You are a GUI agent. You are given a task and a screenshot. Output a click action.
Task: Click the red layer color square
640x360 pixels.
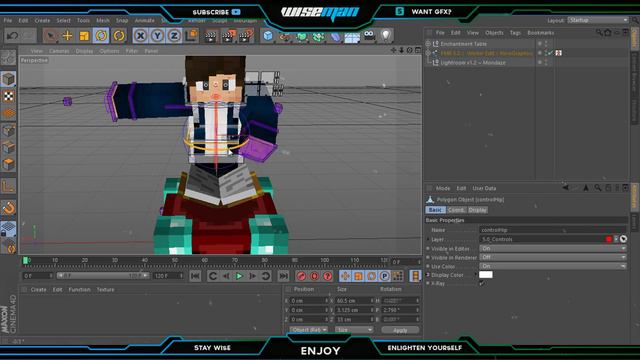[x=609, y=239]
